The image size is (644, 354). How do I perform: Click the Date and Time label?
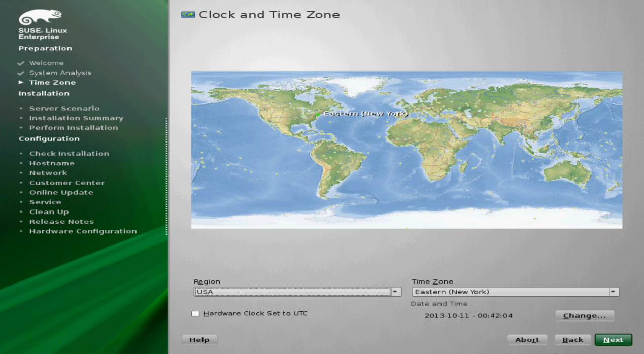pos(439,304)
